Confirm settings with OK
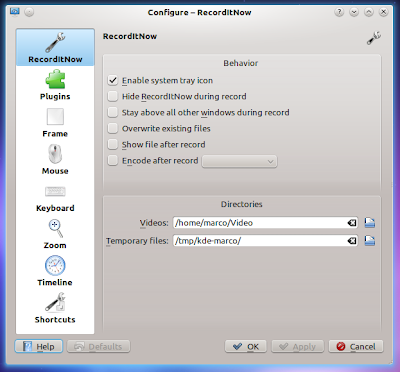This screenshot has width=400, height=372. coord(246,346)
